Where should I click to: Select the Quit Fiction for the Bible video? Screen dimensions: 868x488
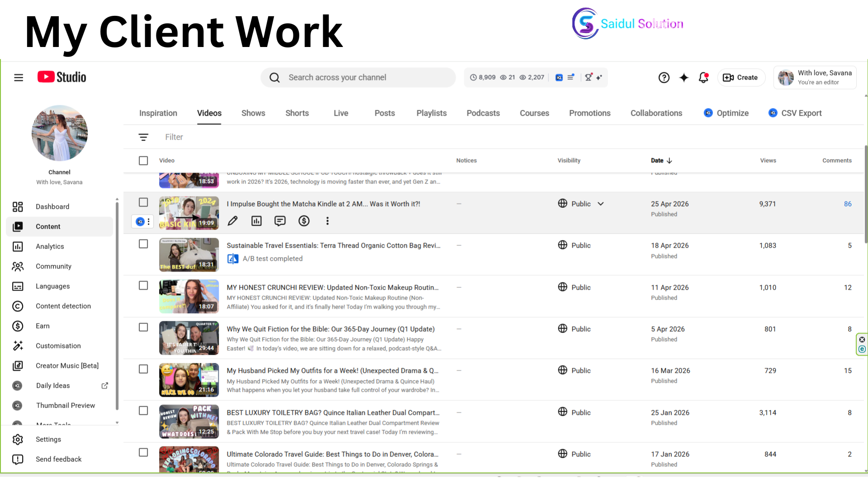143,327
